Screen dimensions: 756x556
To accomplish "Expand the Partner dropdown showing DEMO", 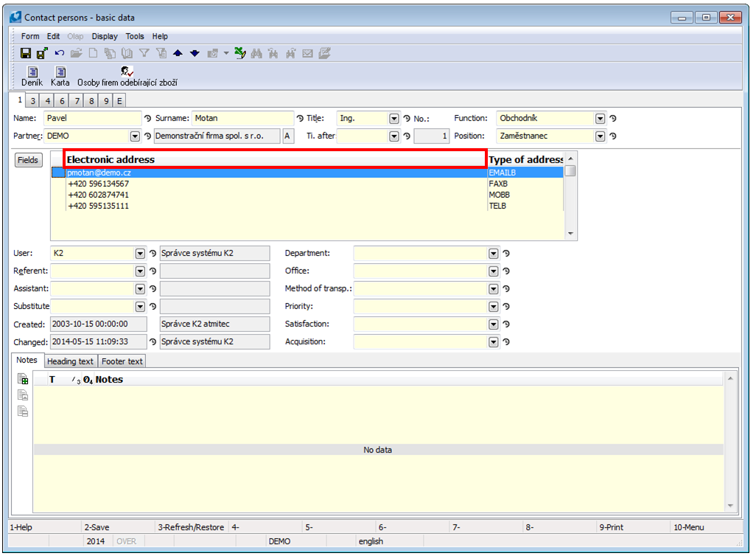I will pos(135,136).
